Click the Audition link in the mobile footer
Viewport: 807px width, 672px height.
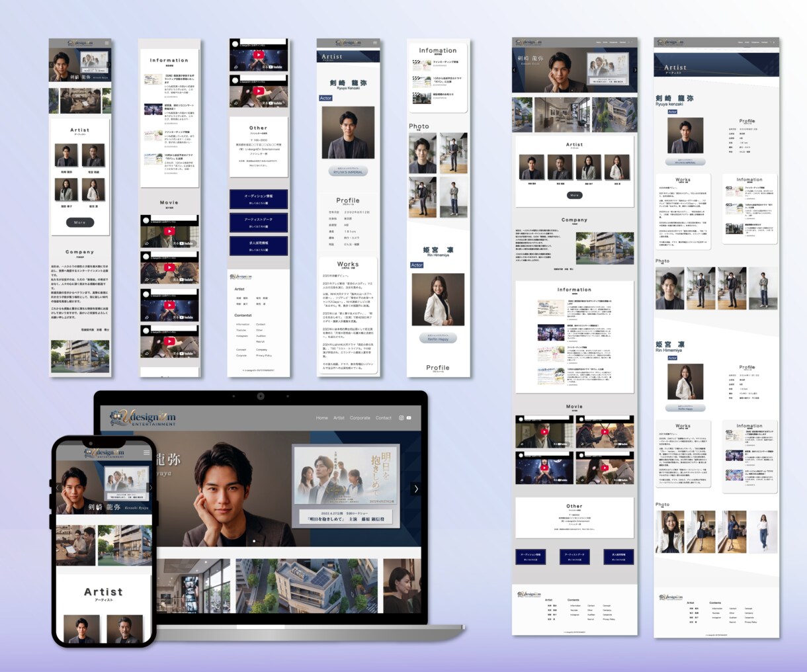click(x=261, y=336)
